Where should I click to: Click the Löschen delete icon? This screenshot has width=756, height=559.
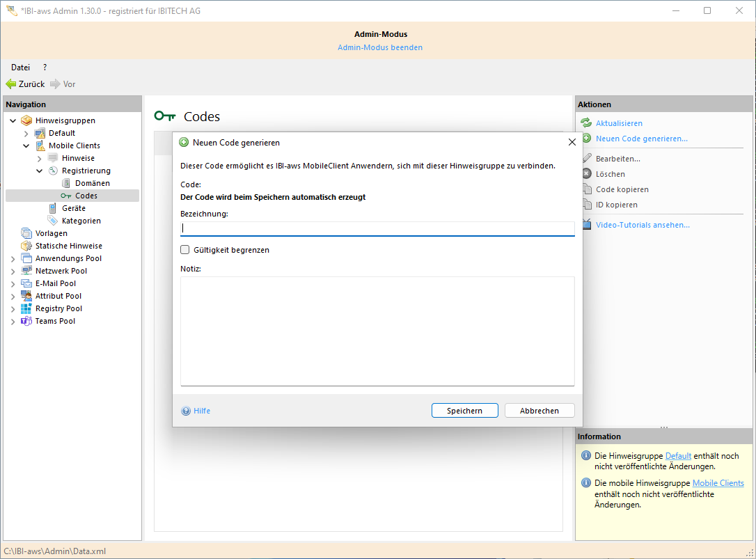click(x=586, y=174)
